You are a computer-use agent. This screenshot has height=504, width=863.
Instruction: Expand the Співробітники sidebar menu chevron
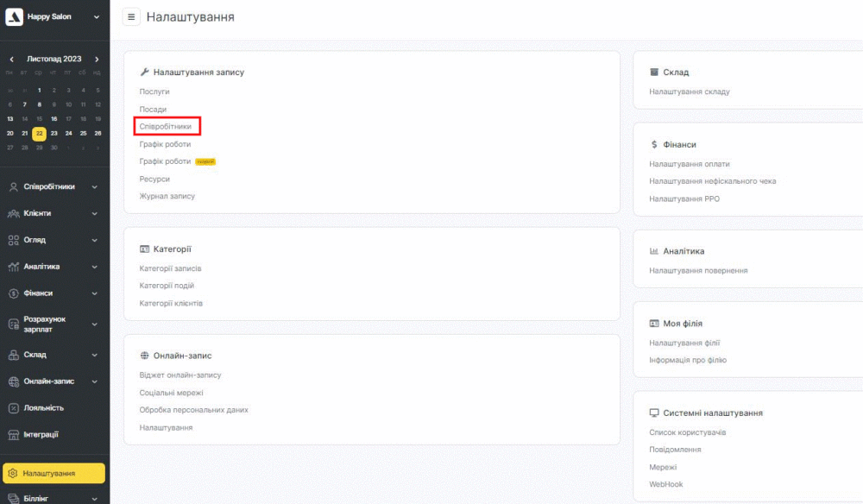tap(95, 187)
